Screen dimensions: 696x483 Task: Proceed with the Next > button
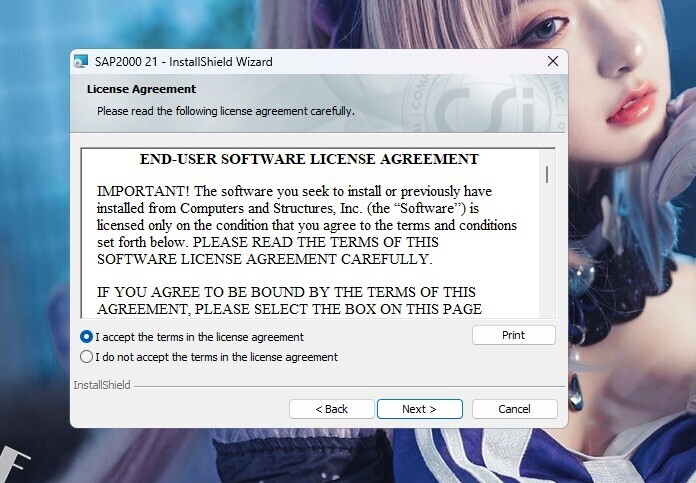[x=419, y=409]
